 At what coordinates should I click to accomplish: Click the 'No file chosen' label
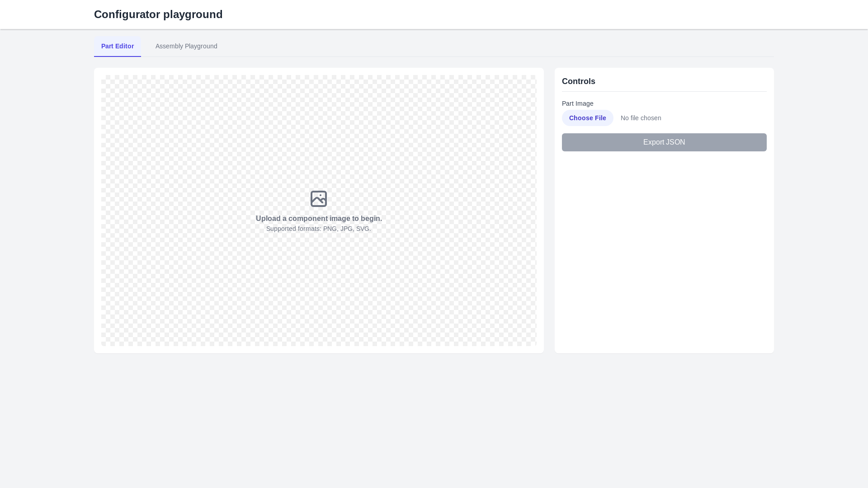coord(641,118)
